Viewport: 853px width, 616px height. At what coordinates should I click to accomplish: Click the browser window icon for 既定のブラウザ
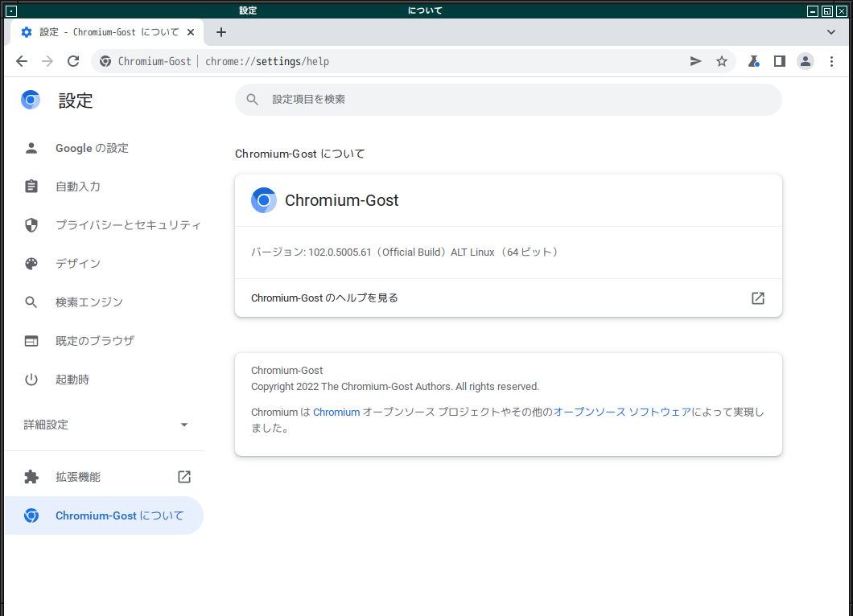pos(31,341)
